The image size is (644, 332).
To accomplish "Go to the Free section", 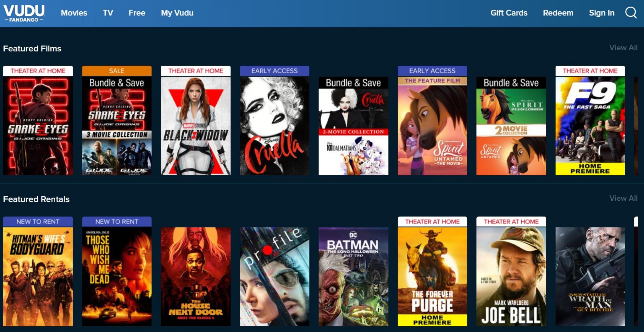I will coord(137,13).
